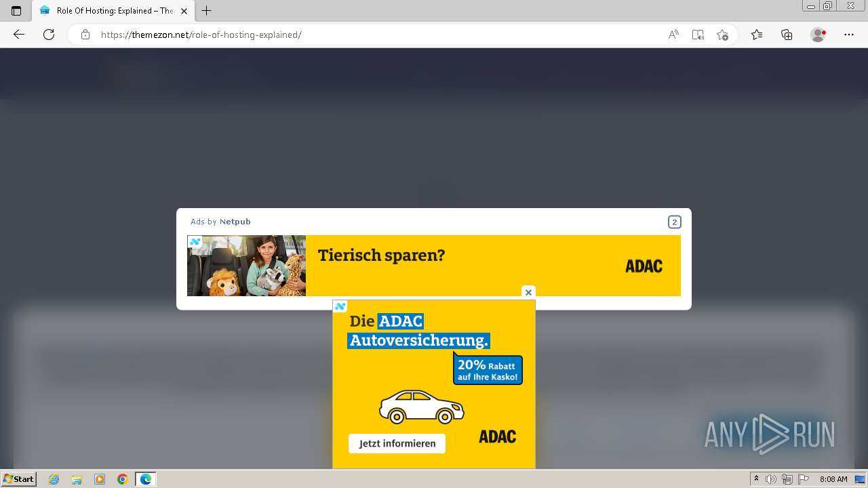Click the Netpub badge on banner ad

(x=195, y=241)
